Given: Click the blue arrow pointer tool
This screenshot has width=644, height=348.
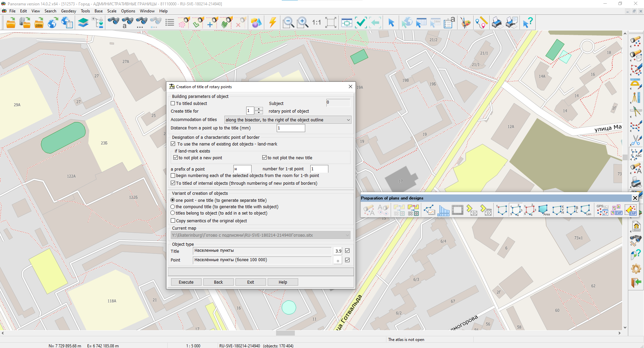Looking at the screenshot, I should point(391,23).
